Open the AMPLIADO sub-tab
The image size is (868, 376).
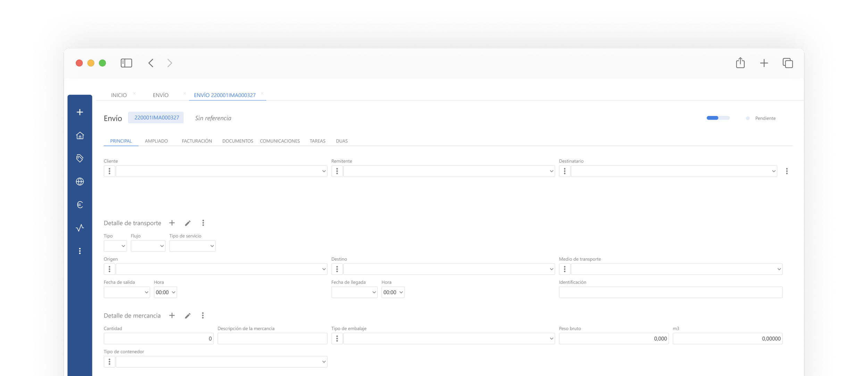[x=156, y=141]
